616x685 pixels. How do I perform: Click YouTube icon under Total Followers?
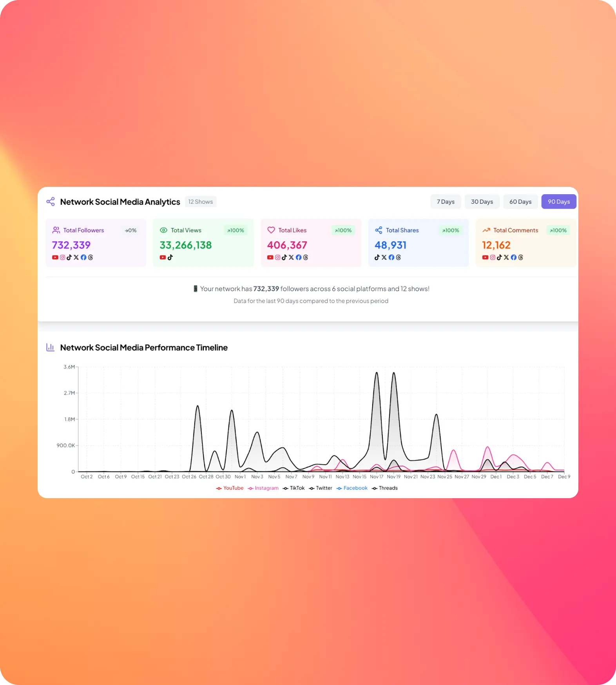tap(55, 257)
